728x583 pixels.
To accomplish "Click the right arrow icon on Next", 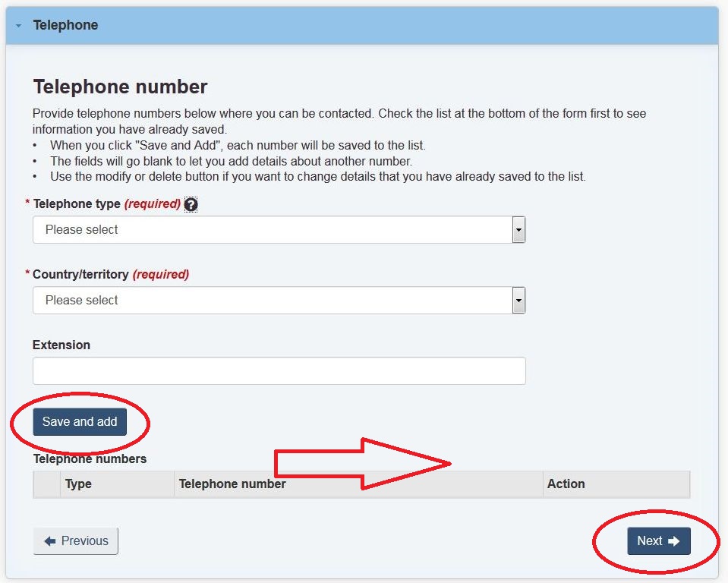I will coord(674,541).
